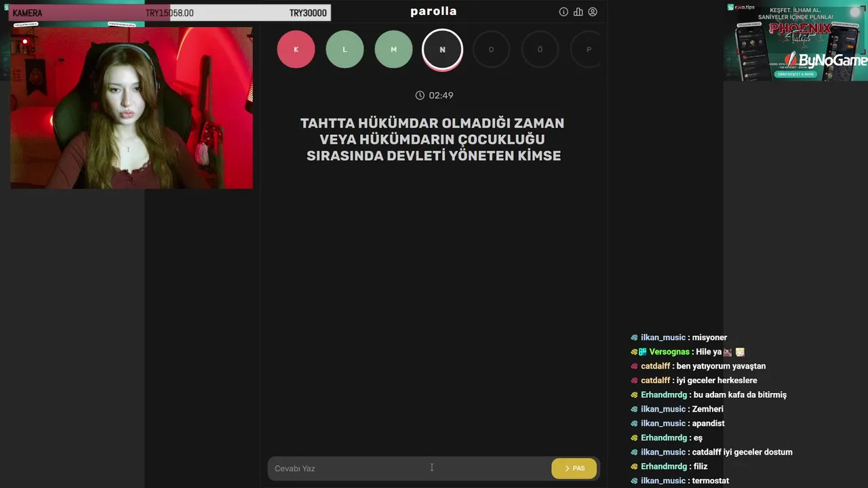Click the chat message 'termostat'

711,481
